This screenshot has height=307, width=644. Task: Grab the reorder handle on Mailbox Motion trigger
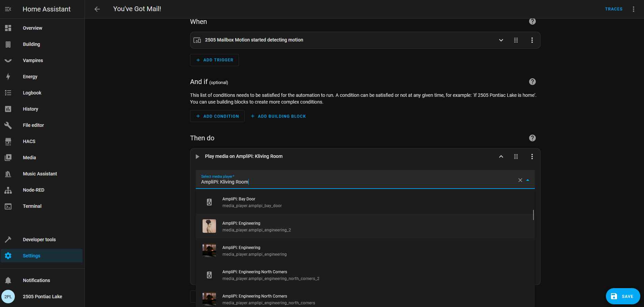516,40
